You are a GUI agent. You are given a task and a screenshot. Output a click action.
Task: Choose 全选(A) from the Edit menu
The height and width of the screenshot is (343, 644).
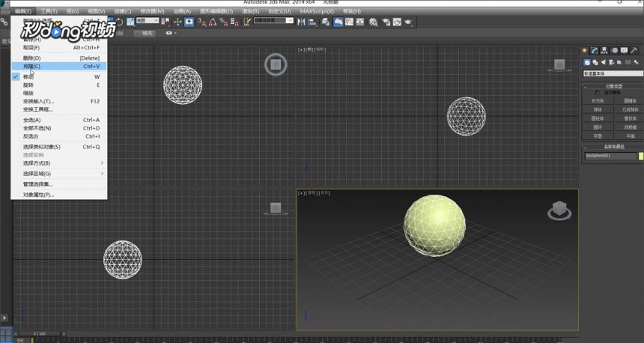pyautogui.click(x=59, y=120)
